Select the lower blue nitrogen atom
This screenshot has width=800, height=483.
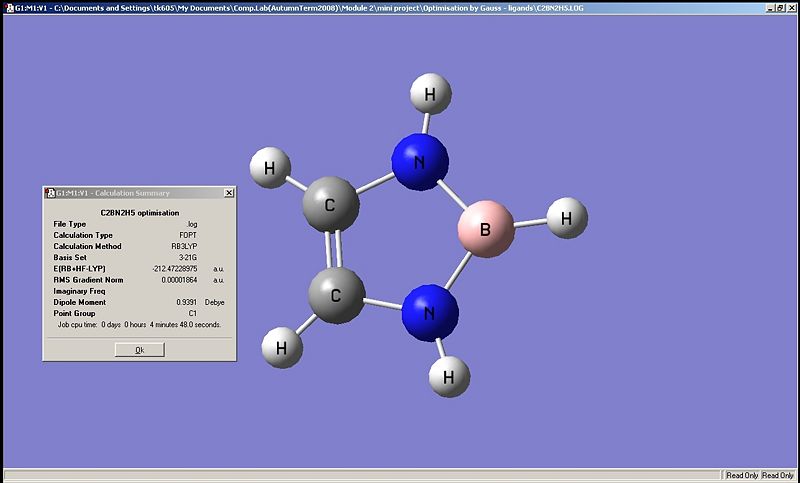click(x=430, y=313)
